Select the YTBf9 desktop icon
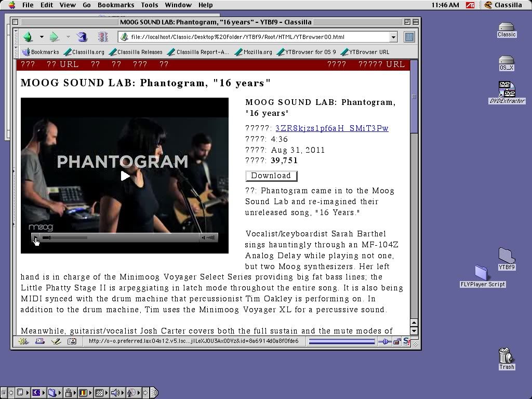Screen dimensions: 532x399 coord(507,259)
